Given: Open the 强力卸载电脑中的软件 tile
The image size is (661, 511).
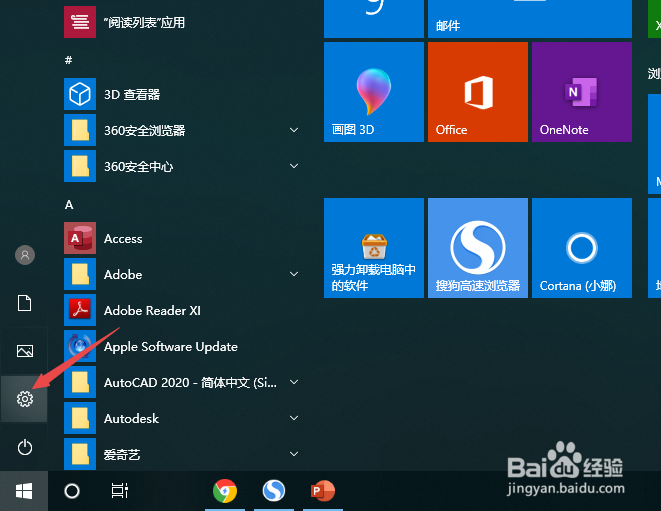Looking at the screenshot, I should pos(373,248).
